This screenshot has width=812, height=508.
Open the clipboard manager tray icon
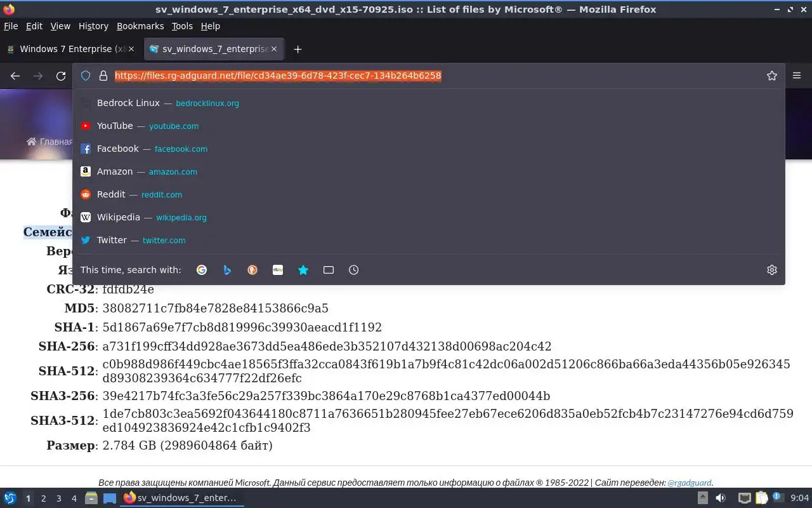point(761,498)
